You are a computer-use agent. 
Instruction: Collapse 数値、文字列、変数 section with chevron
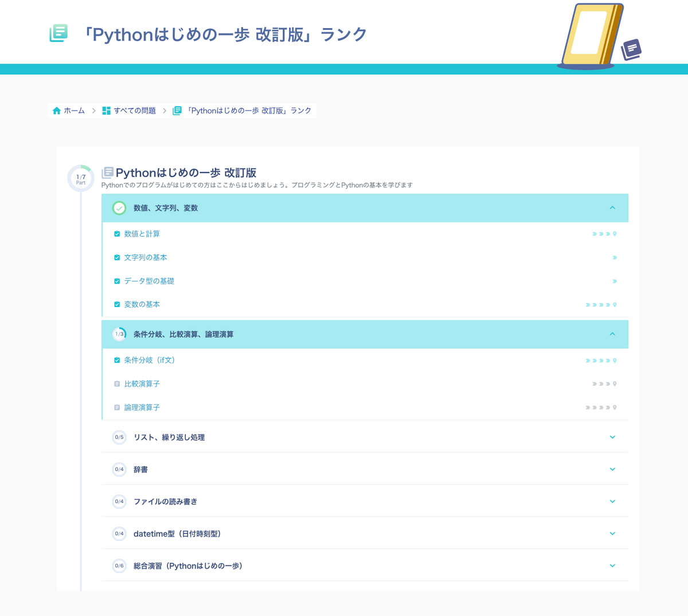pyautogui.click(x=612, y=208)
